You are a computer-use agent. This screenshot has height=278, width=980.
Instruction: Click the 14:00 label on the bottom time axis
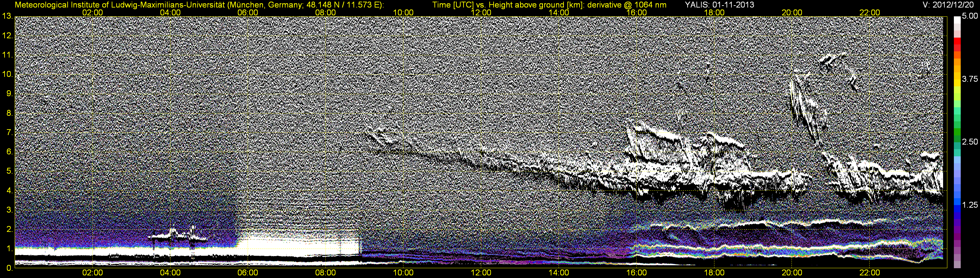click(559, 273)
